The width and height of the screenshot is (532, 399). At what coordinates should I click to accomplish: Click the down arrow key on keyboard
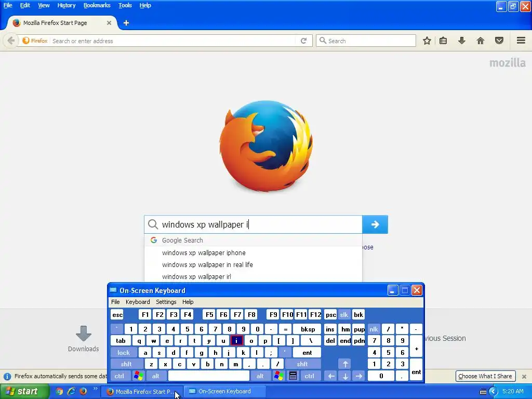click(345, 376)
